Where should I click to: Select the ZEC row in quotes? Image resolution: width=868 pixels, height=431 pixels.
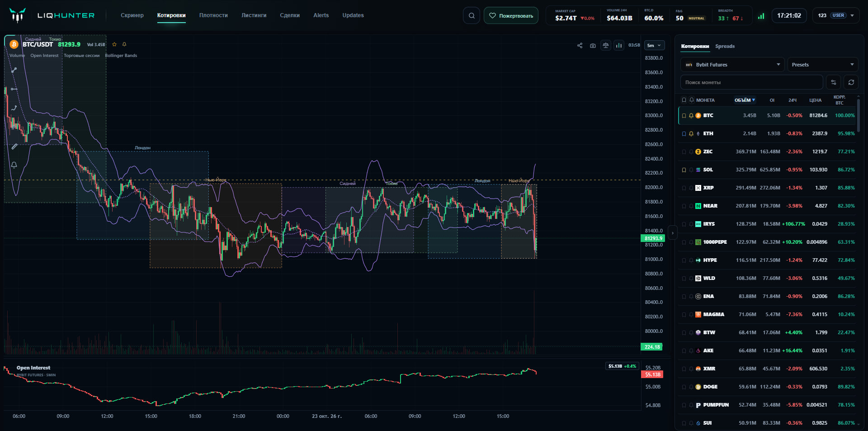(768, 152)
